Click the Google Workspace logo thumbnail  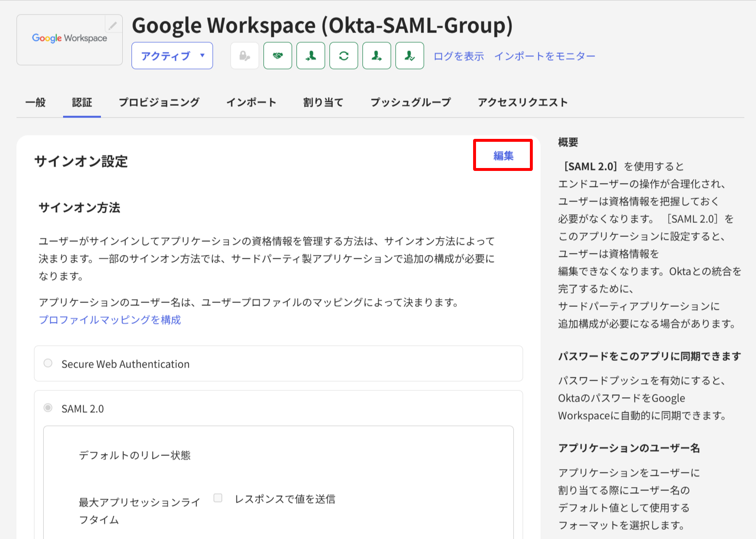tap(69, 39)
